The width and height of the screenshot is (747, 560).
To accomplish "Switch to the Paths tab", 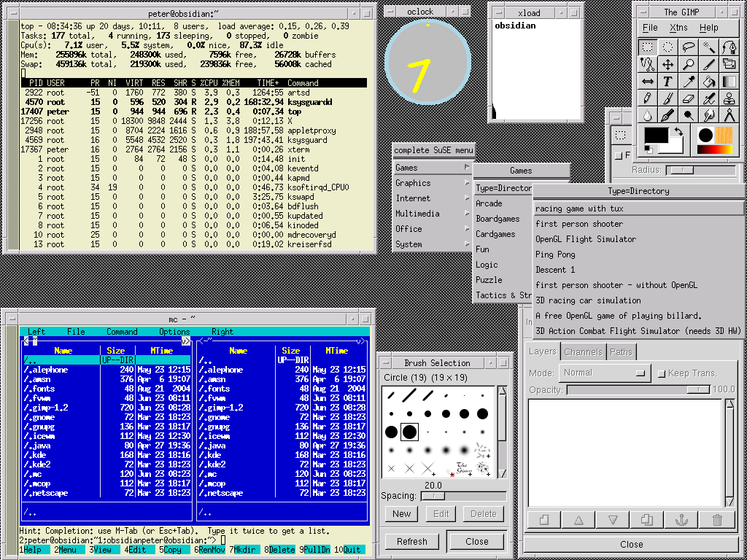I will [622, 352].
